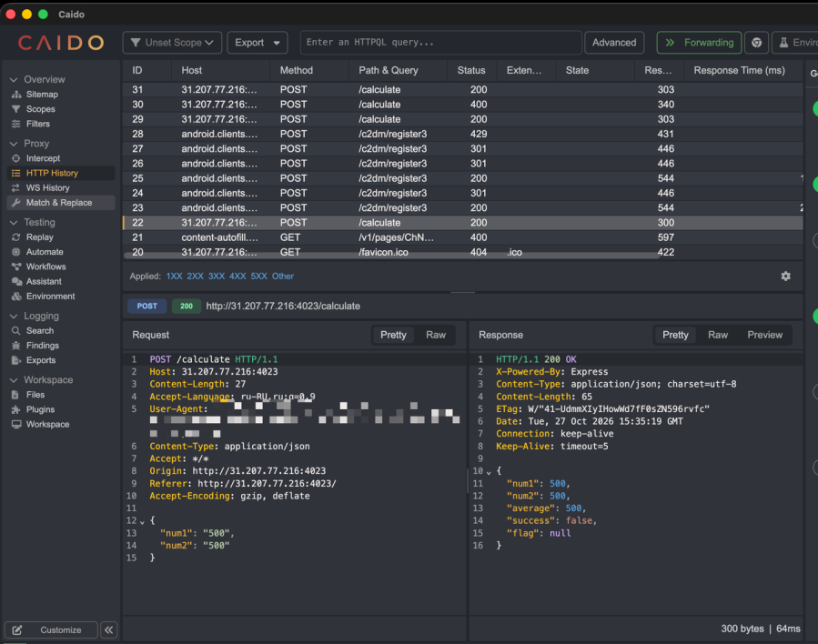Open the Sitemap page icon

click(16, 95)
